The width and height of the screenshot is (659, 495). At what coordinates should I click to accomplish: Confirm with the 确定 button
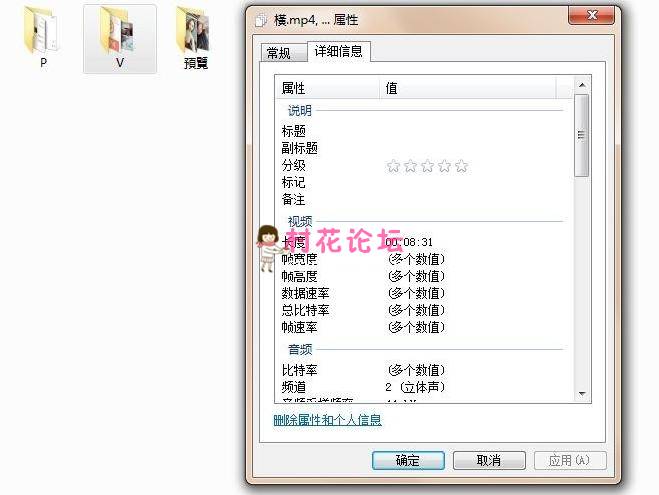click(x=408, y=460)
